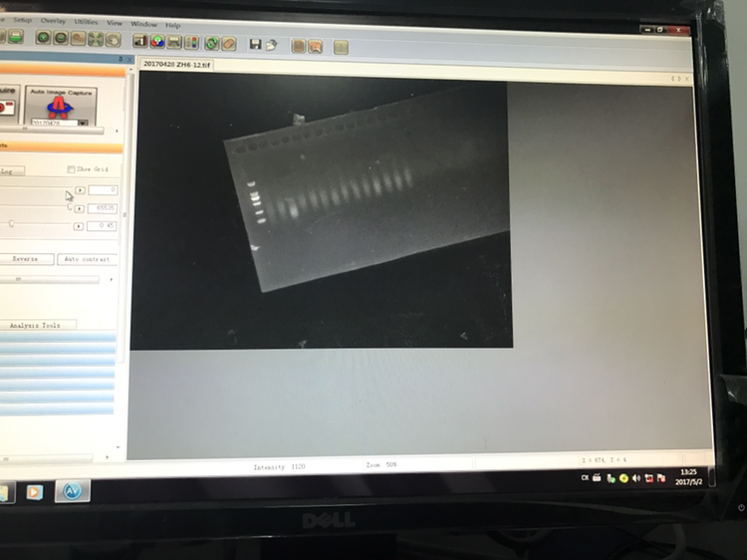The image size is (747, 560).
Task: Click the red flag tray icon
Action: [661, 478]
